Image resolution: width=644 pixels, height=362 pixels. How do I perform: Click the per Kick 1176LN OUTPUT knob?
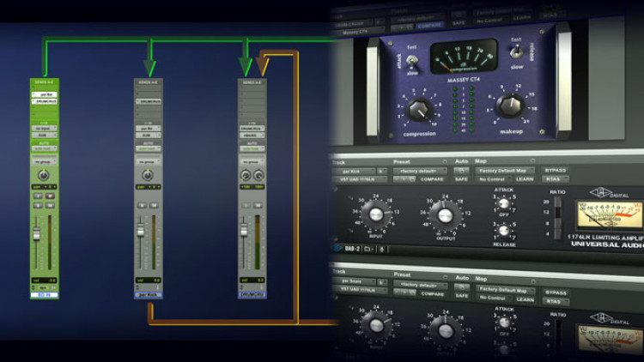[x=445, y=215]
